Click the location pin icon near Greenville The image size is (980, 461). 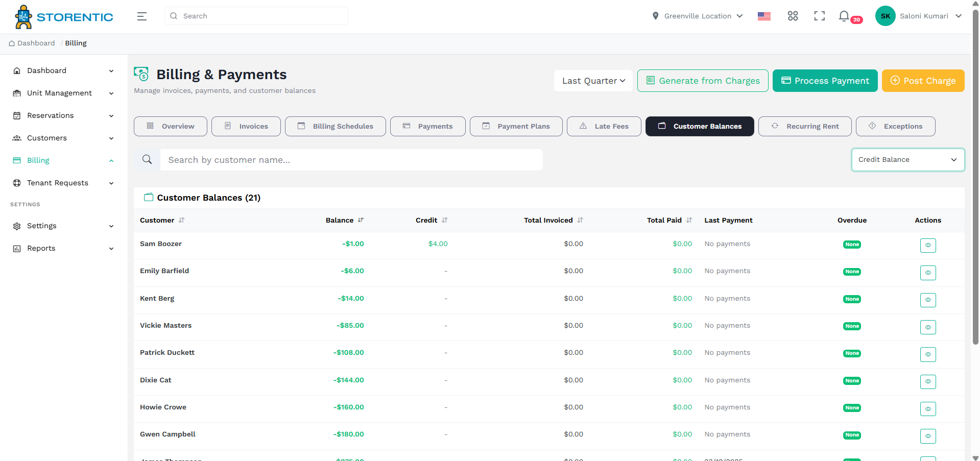pos(655,15)
